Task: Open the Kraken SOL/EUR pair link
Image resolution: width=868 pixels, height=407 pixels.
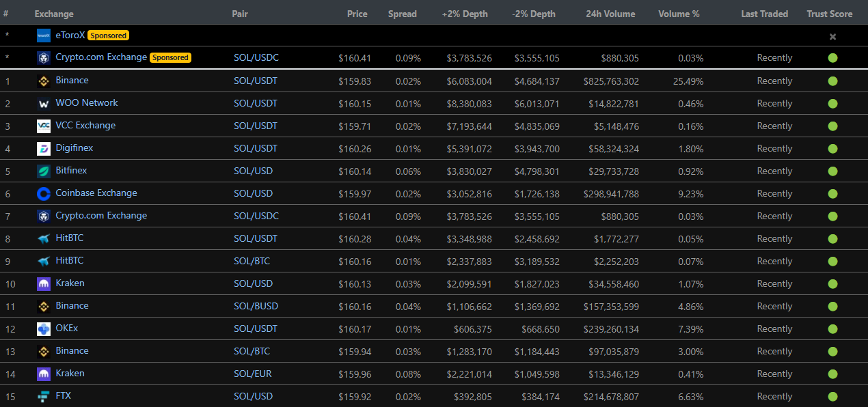Action: click(x=254, y=374)
